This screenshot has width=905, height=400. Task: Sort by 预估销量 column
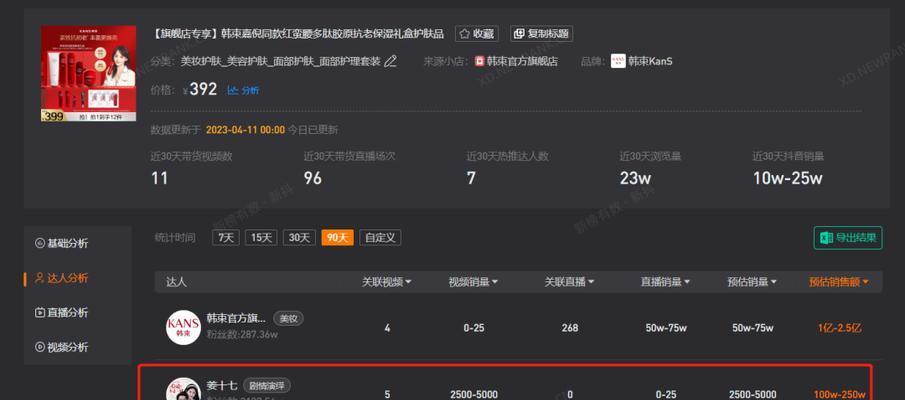752,282
